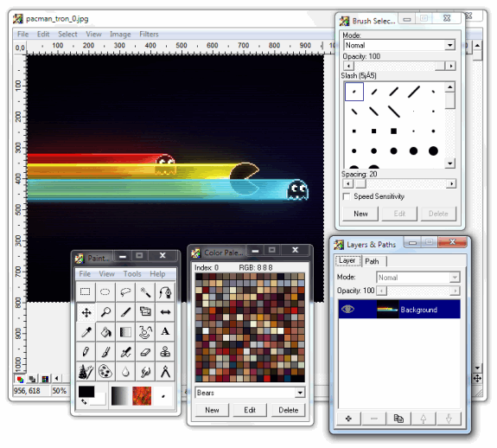Click the new layer button in Layers panel
The height and width of the screenshot is (448, 497).
click(348, 419)
